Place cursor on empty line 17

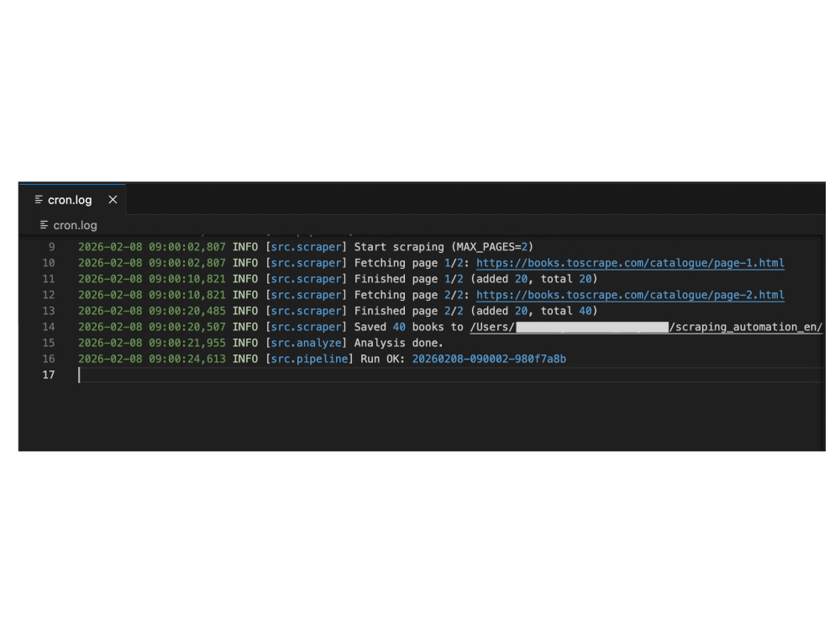(x=450, y=375)
